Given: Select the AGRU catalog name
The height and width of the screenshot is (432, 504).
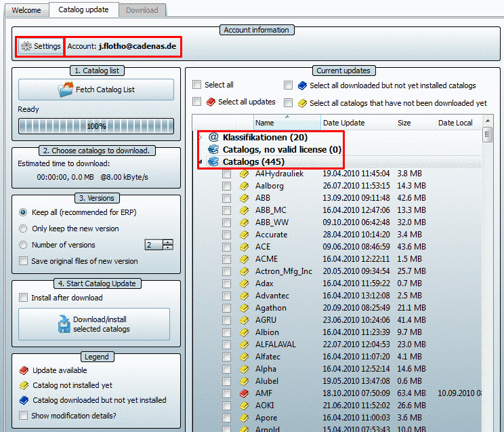Looking at the screenshot, I should [x=266, y=320].
